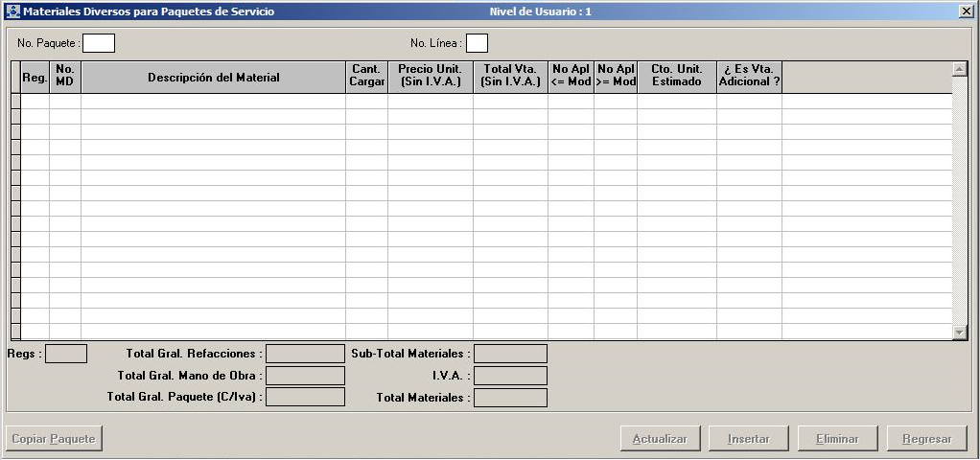Click the Eliminar button
Screen dimensions: 980x460
[837, 439]
